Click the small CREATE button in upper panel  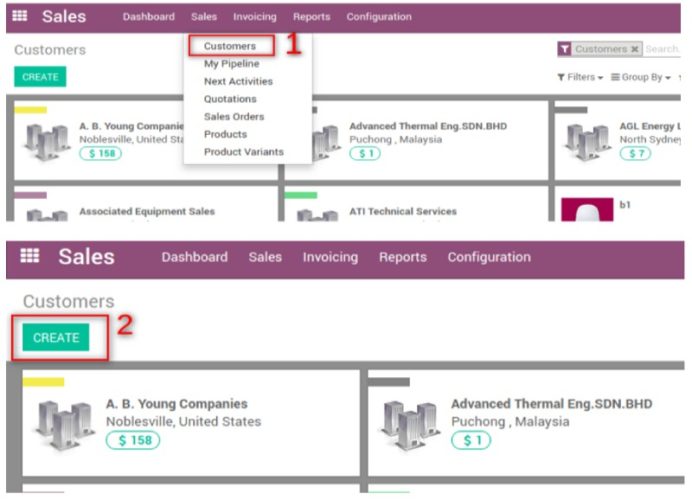pyautogui.click(x=40, y=77)
